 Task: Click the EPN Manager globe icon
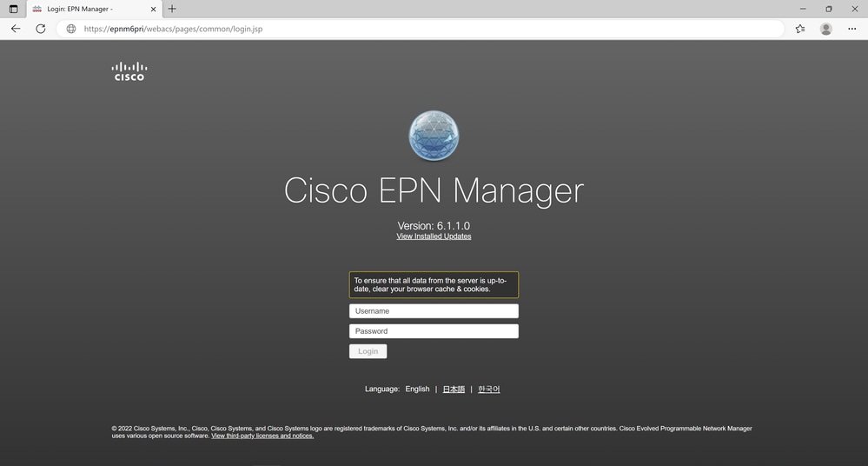click(434, 136)
